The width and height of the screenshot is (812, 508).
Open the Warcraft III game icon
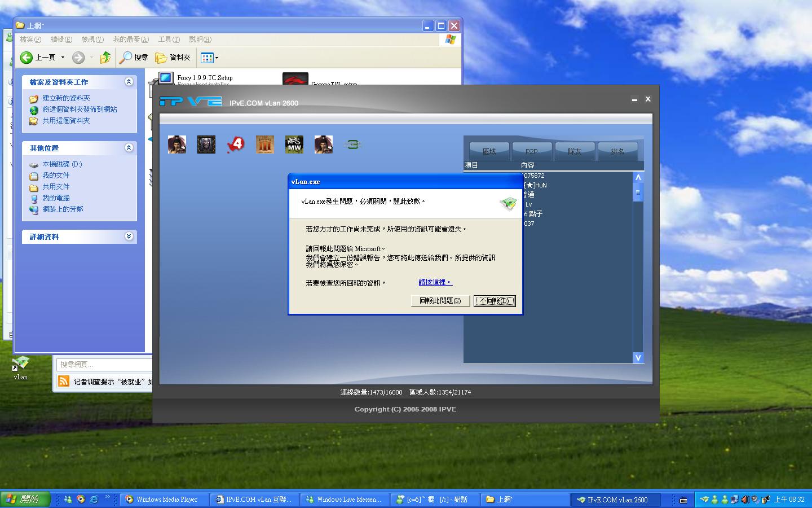point(206,144)
